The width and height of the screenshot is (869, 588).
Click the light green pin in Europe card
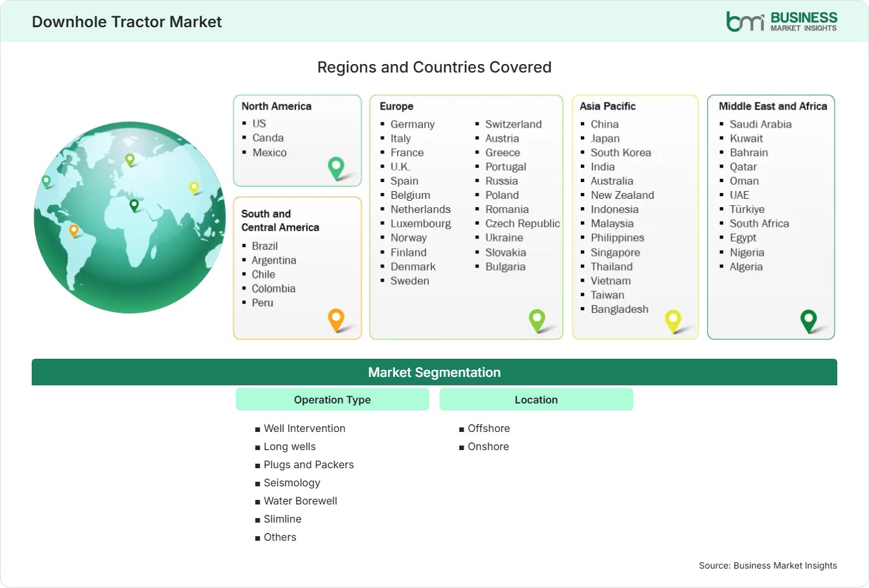[x=537, y=320]
